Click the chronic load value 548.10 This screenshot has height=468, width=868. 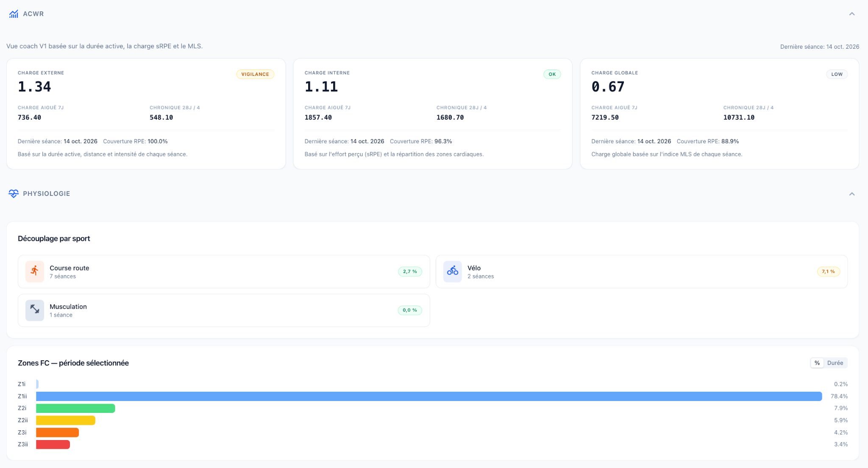(161, 117)
